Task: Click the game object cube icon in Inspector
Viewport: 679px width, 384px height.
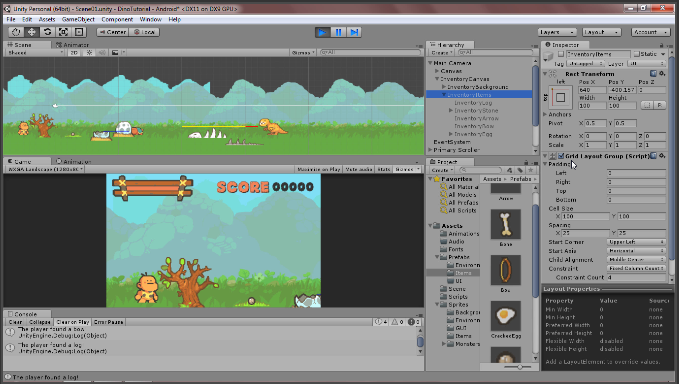Action: click(549, 56)
